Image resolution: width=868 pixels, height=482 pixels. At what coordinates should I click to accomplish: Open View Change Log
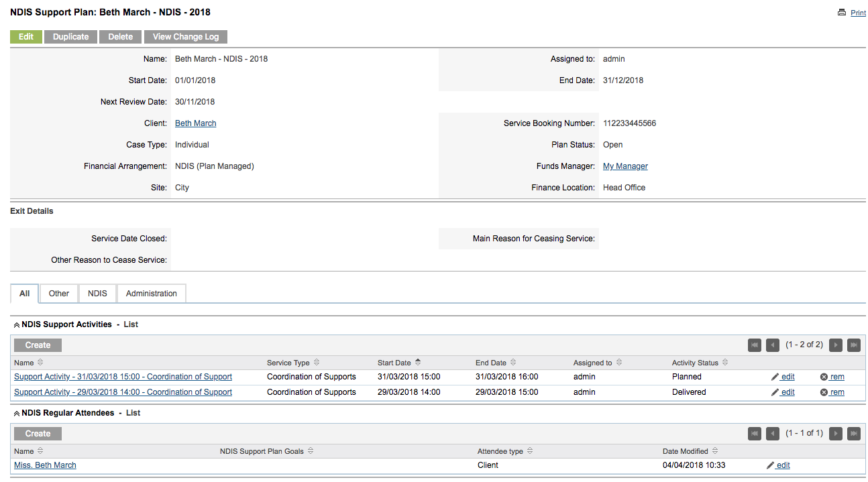point(186,37)
